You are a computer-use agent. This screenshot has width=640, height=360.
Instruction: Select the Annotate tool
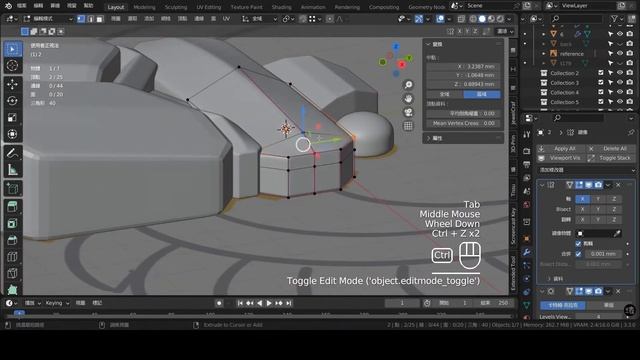(x=12, y=153)
